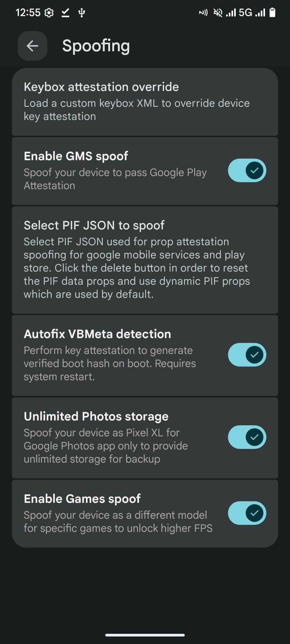Image resolution: width=290 pixels, height=644 pixels.
Task: Toggle Unlimited Photos storage switch
Action: pos(247,437)
